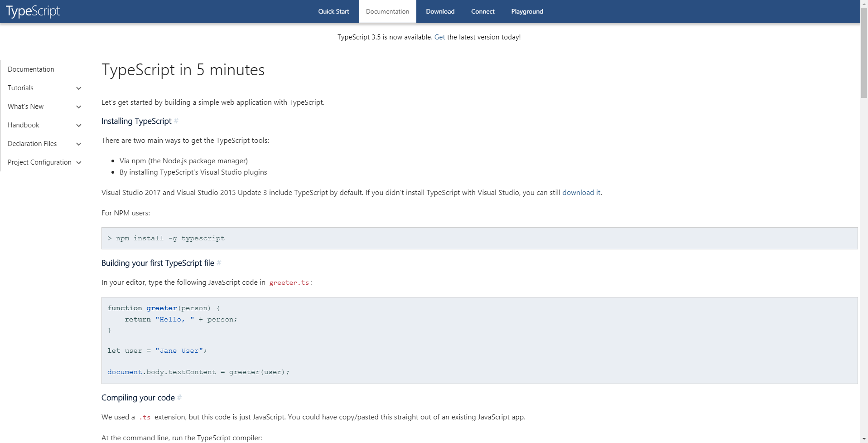This screenshot has width=868, height=443.
Task: Click the highlighted Documentation navigation tab
Action: pyautogui.click(x=387, y=11)
